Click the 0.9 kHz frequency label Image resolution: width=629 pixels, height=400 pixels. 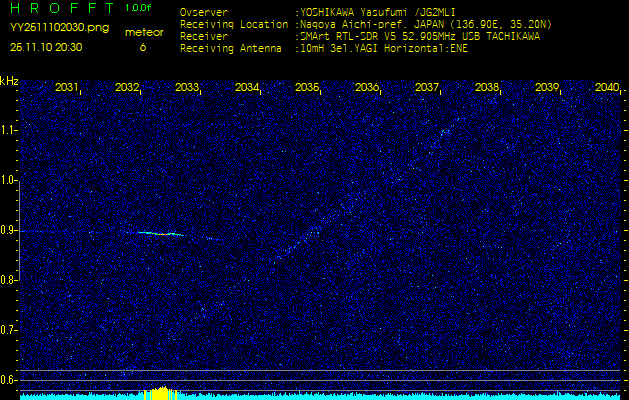coord(8,230)
